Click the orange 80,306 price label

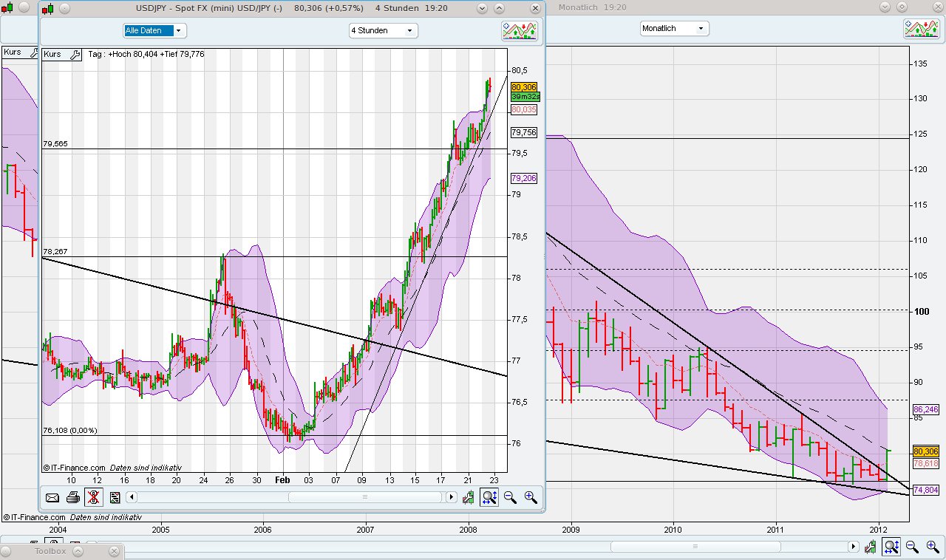(x=524, y=87)
